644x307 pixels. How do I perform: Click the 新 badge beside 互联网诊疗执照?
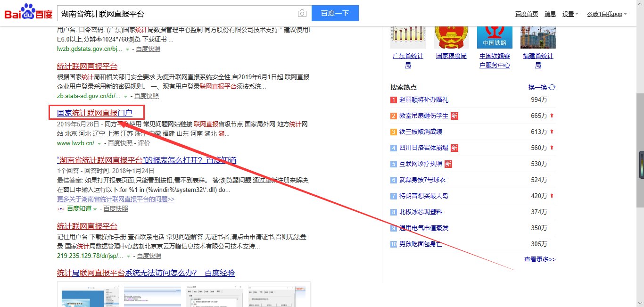(447, 164)
